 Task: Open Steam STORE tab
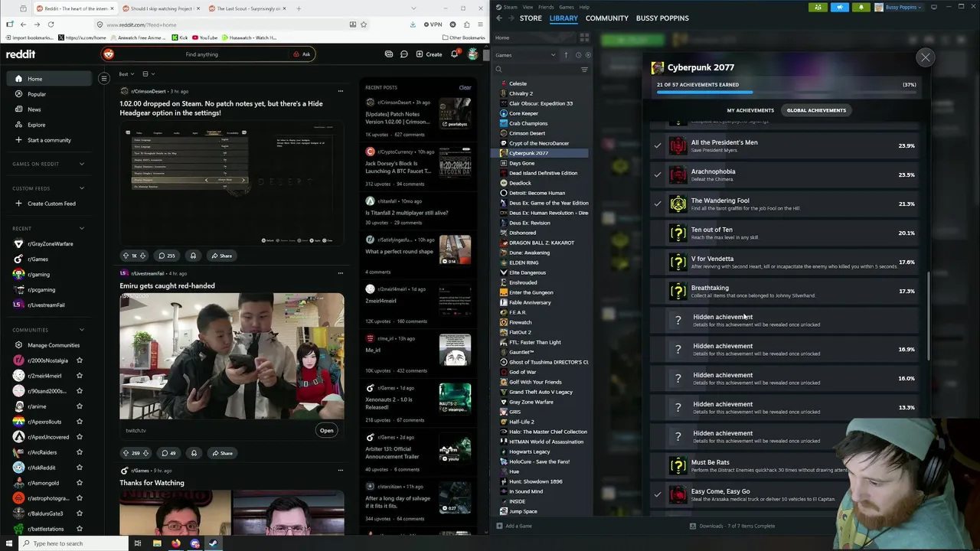[x=531, y=18]
